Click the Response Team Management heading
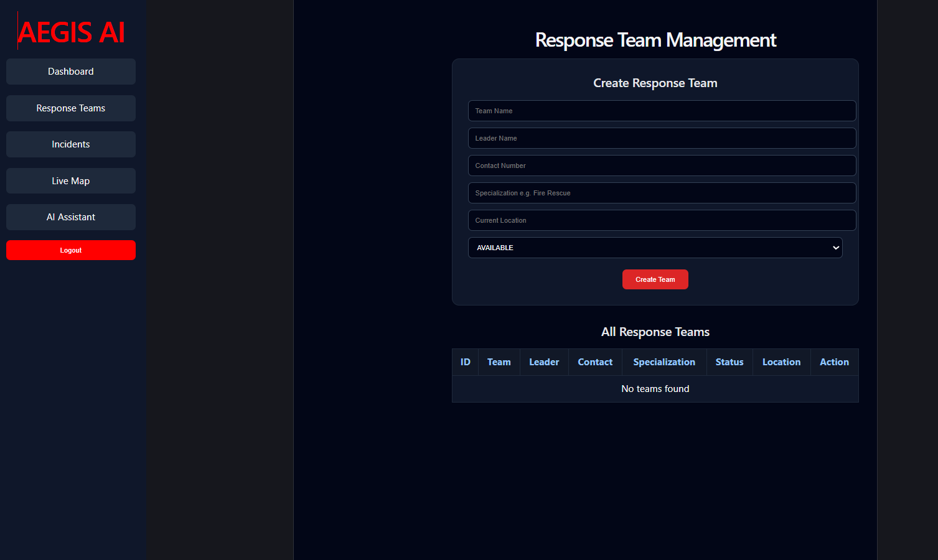 [655, 40]
